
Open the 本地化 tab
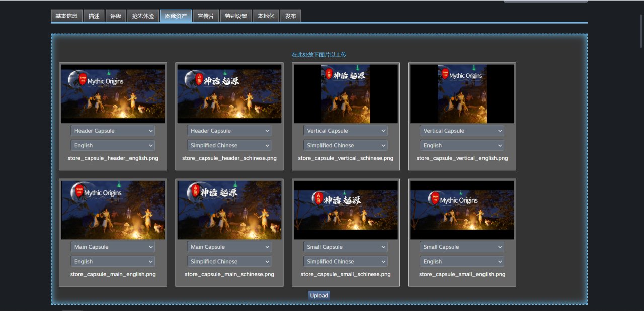tap(266, 16)
